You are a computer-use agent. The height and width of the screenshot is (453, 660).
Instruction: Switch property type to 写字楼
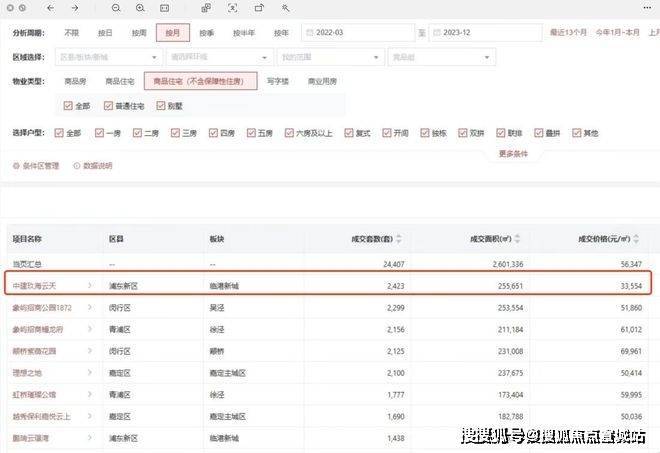279,81
